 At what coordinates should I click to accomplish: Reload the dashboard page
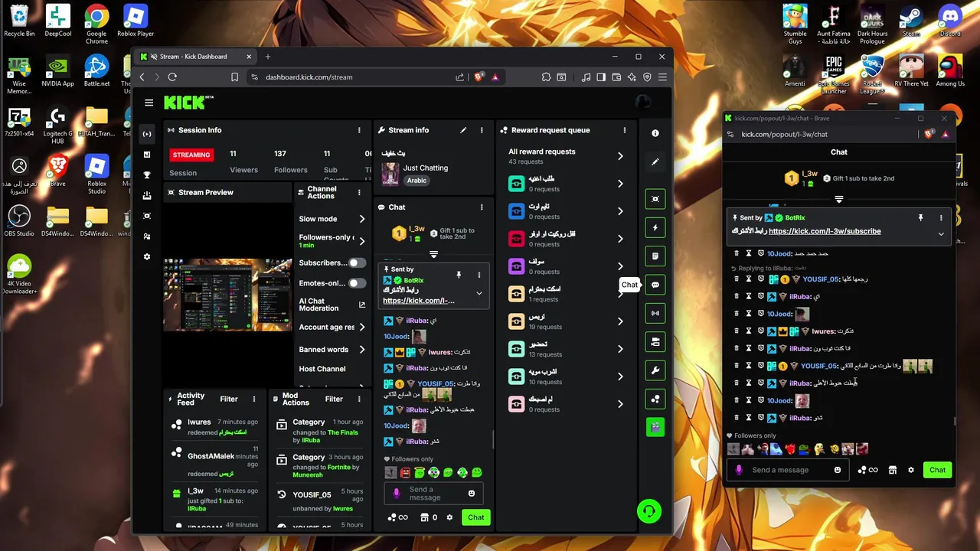172,77
